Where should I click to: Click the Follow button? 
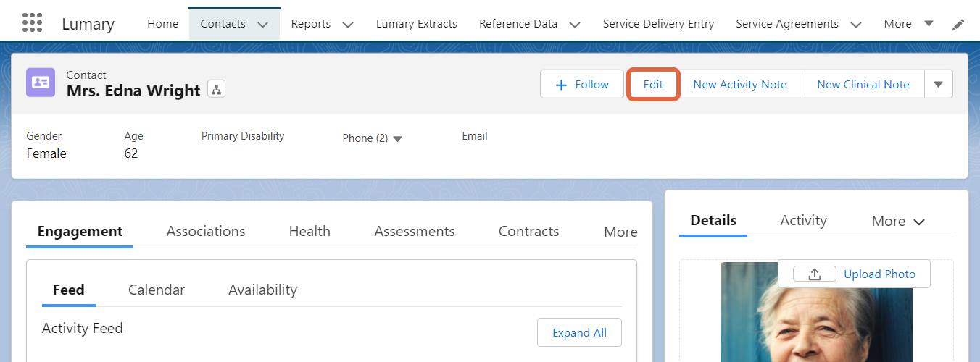point(582,84)
